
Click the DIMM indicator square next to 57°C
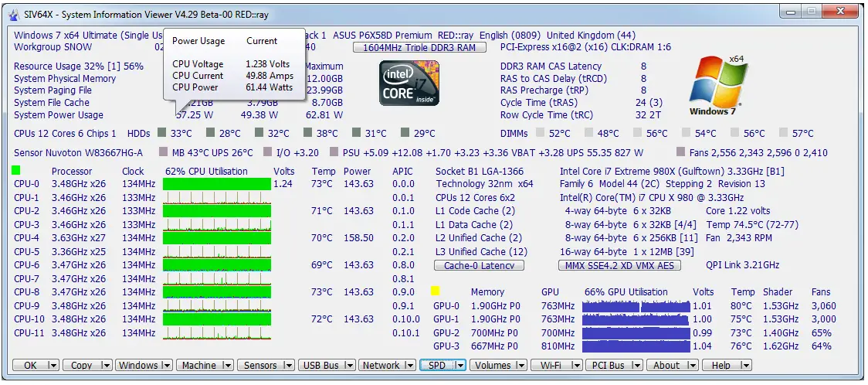click(783, 132)
